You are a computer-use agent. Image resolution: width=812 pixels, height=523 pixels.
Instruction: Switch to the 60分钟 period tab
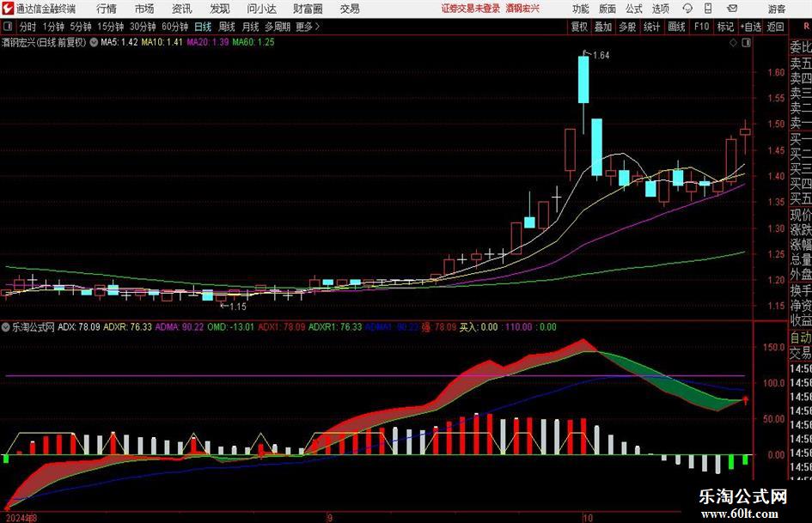click(175, 27)
